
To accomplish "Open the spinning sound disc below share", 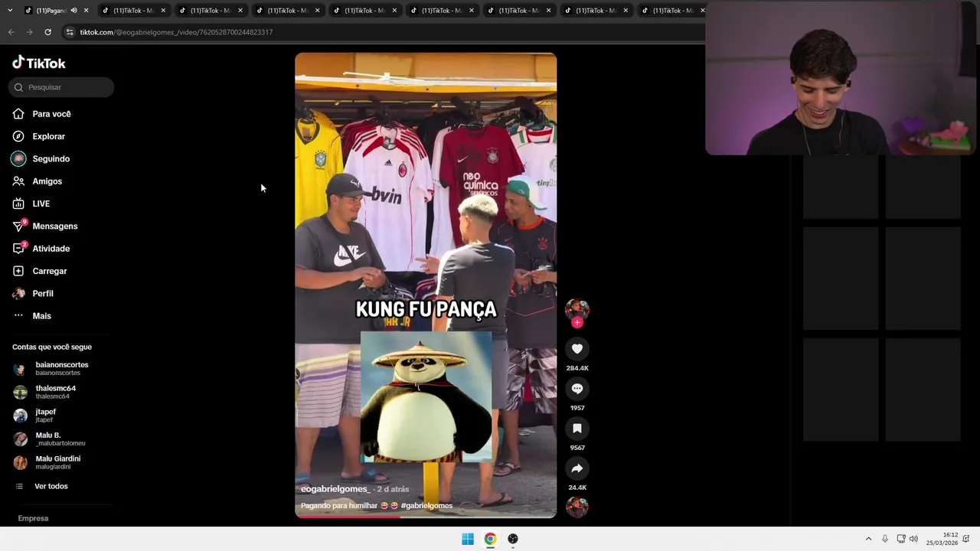I will 577,507.
